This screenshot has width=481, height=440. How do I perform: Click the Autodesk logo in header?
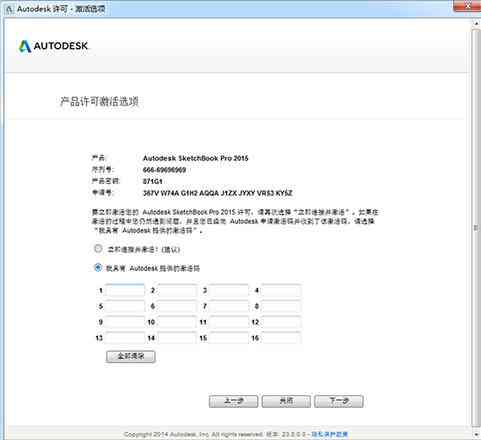coord(53,46)
